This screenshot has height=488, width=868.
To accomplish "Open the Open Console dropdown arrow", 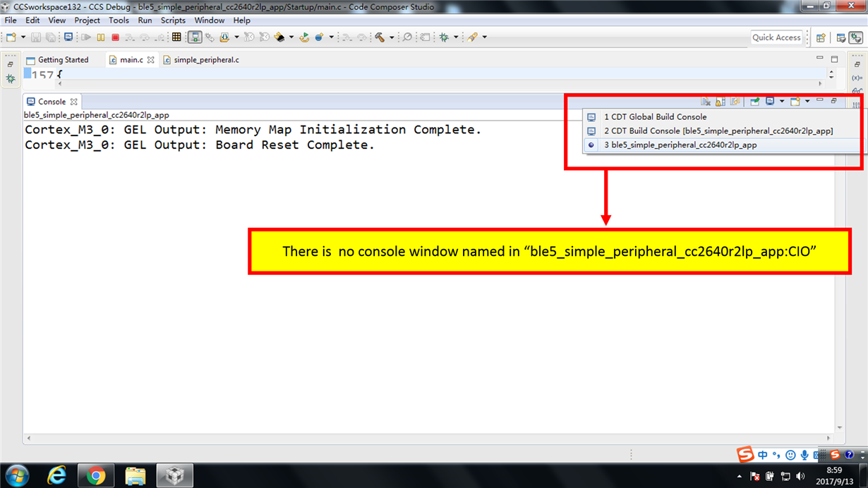I will [807, 102].
